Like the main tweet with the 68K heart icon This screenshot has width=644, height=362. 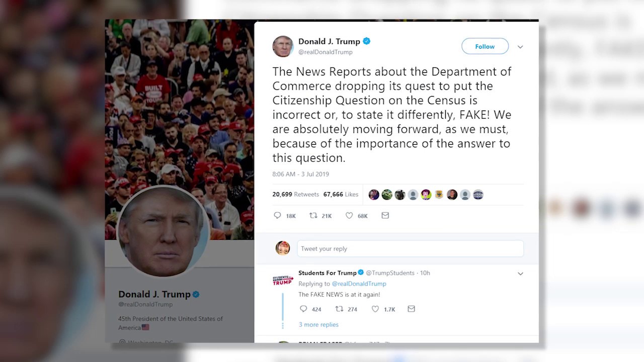pos(349,215)
